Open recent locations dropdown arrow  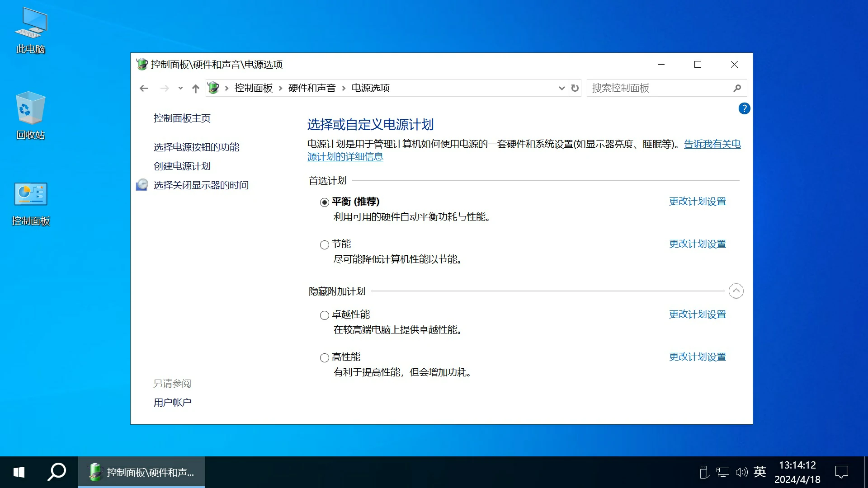pyautogui.click(x=180, y=89)
